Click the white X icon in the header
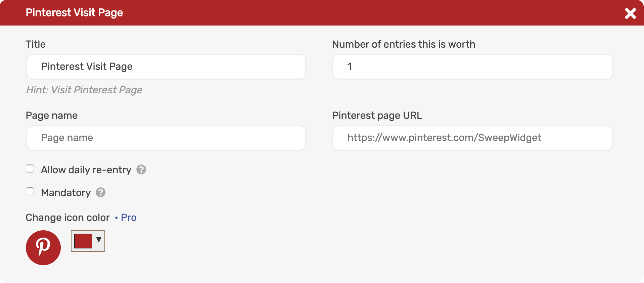Image resolution: width=644 pixels, height=283 pixels. click(631, 13)
